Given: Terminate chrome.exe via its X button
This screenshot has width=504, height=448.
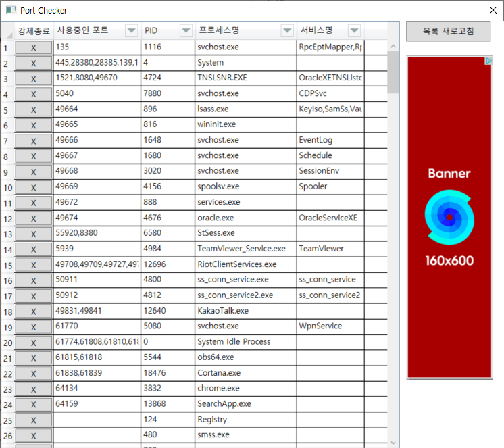Looking at the screenshot, I should pyautogui.click(x=33, y=389).
